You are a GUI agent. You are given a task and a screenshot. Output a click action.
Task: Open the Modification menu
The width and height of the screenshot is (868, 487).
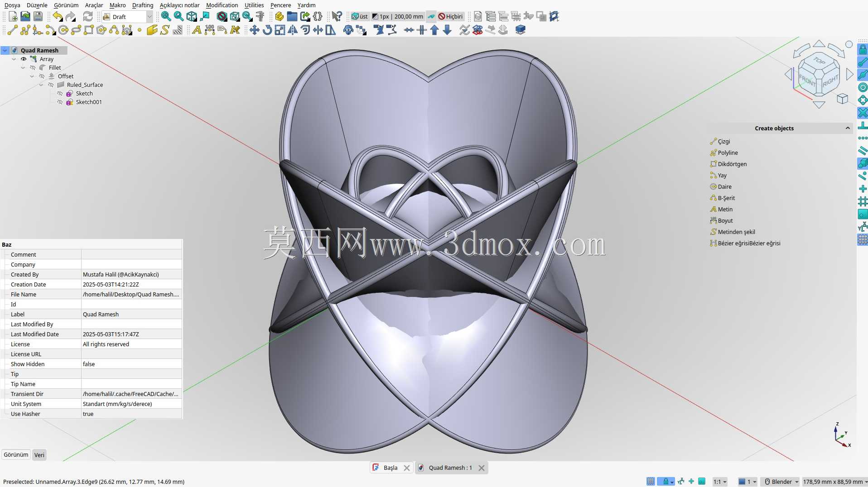click(222, 5)
